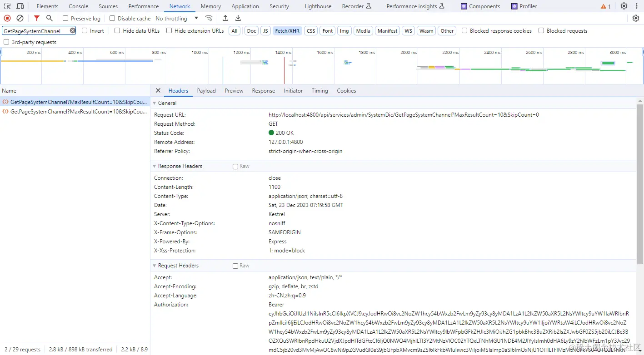644x355 pixels.
Task: Check Hide data URLs
Action: tap(117, 31)
